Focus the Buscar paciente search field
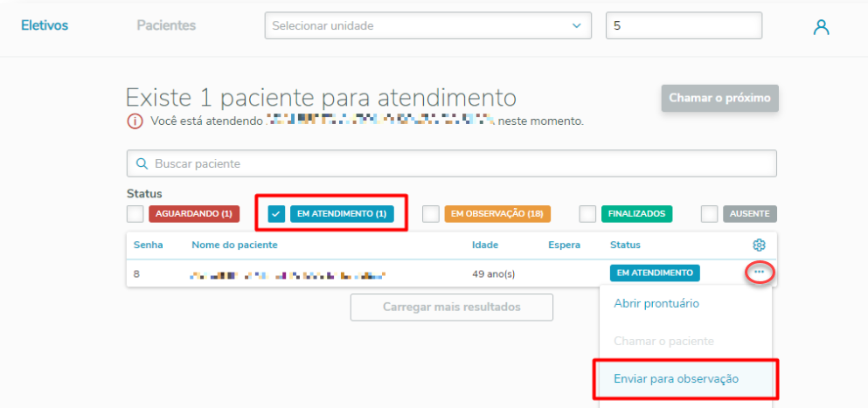This screenshot has height=408, width=868. click(452, 164)
